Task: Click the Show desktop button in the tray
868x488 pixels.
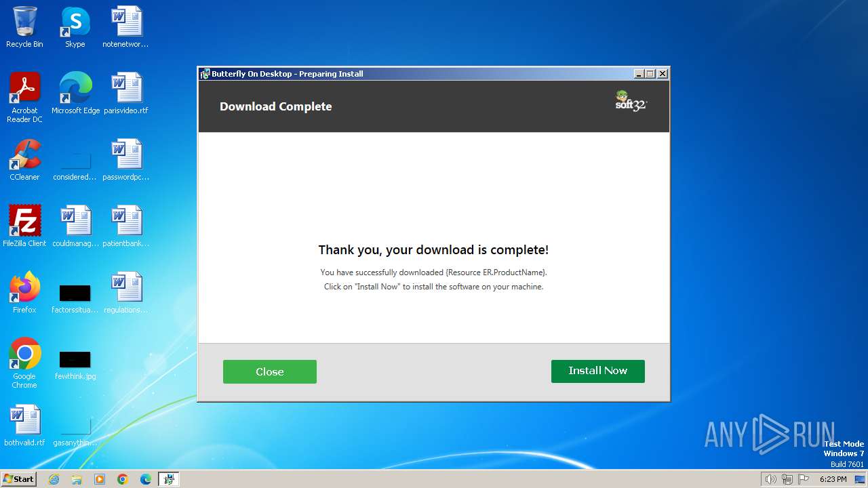Action: point(859,479)
